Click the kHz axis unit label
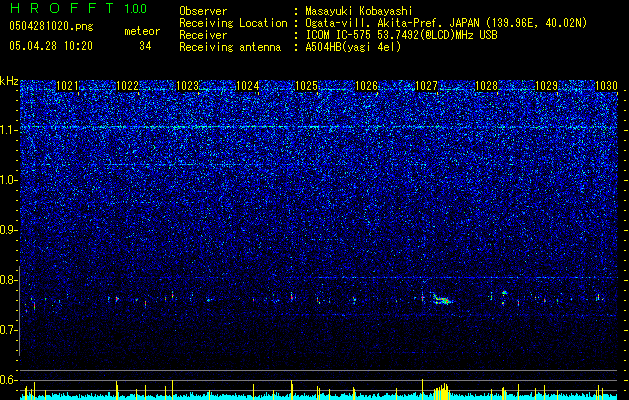This screenshot has height=400, width=629. (x=9, y=81)
